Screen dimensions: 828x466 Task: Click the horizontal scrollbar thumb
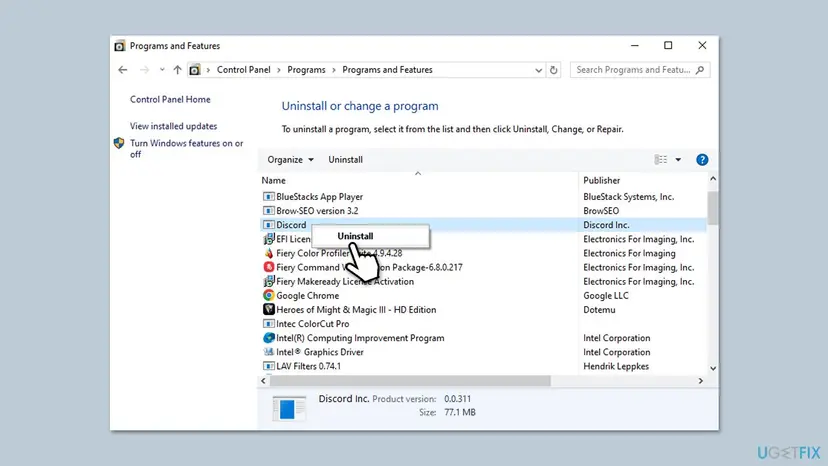coord(410,381)
